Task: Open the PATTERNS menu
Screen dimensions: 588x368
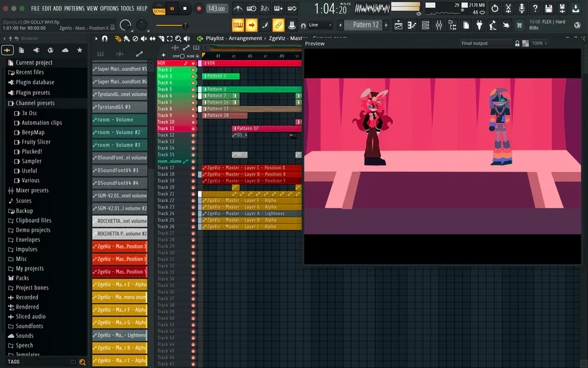Action: (74, 8)
